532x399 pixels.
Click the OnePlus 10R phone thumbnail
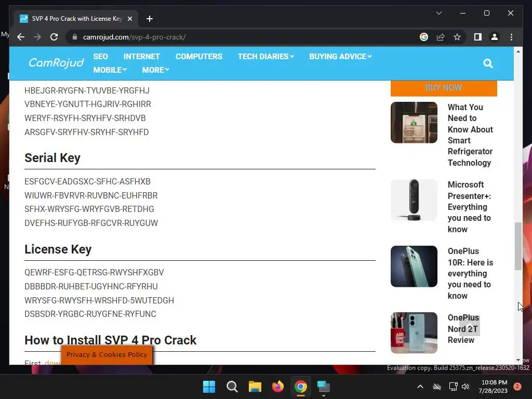tap(414, 267)
